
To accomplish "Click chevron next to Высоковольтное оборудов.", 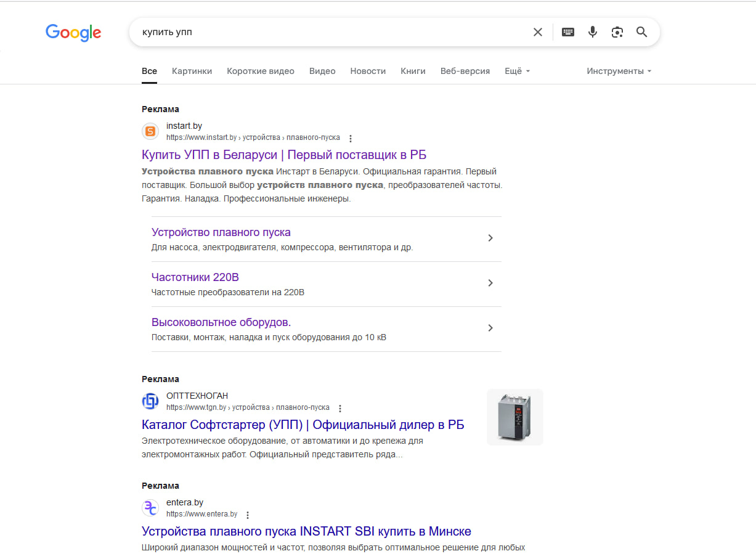I will 490,328.
